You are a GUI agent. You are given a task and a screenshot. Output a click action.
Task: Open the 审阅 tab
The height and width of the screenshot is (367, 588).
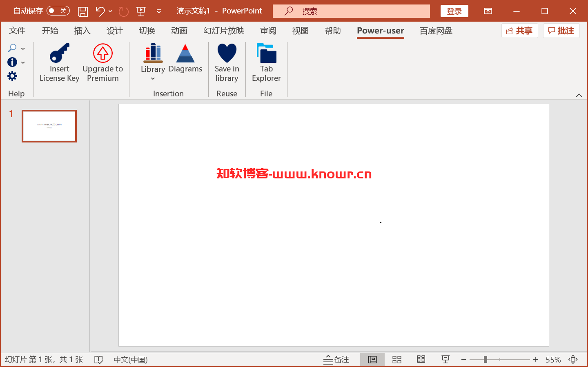[x=268, y=31]
